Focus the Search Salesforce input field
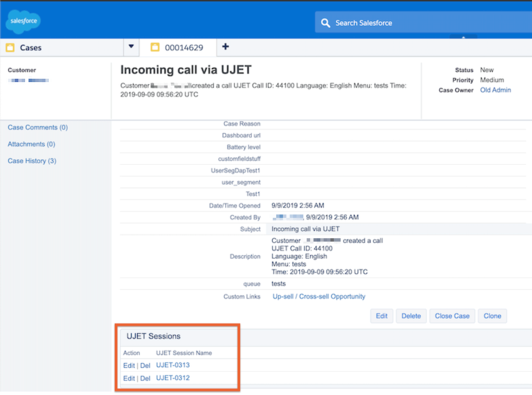This screenshot has height=395, width=532. coord(421,23)
